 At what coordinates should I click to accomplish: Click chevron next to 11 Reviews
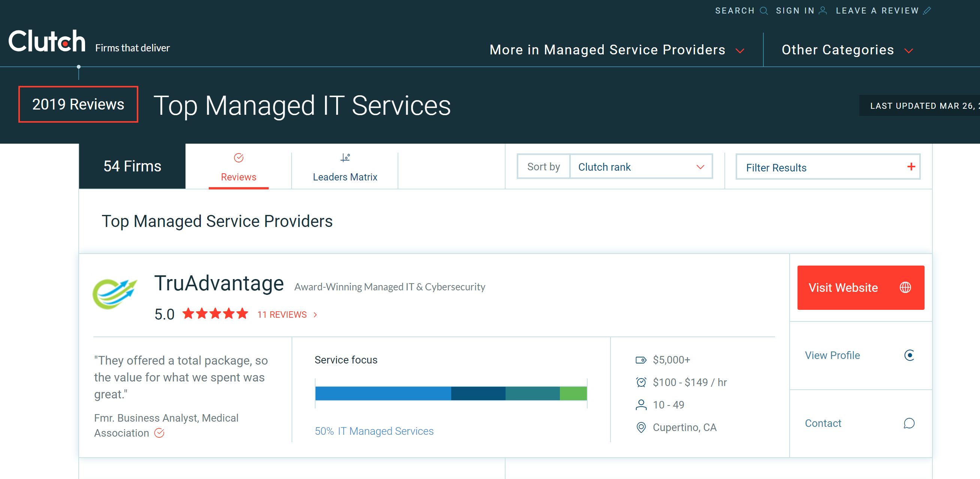pyautogui.click(x=315, y=315)
